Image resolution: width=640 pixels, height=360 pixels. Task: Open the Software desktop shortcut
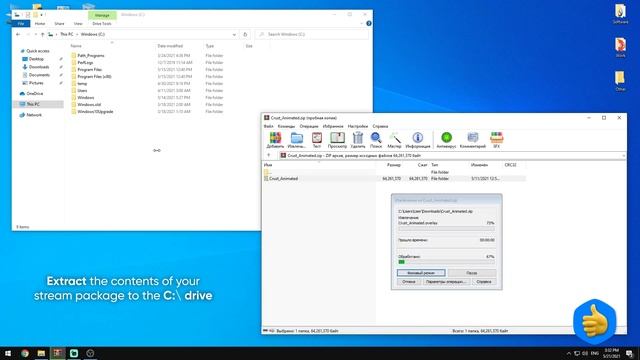click(620, 14)
